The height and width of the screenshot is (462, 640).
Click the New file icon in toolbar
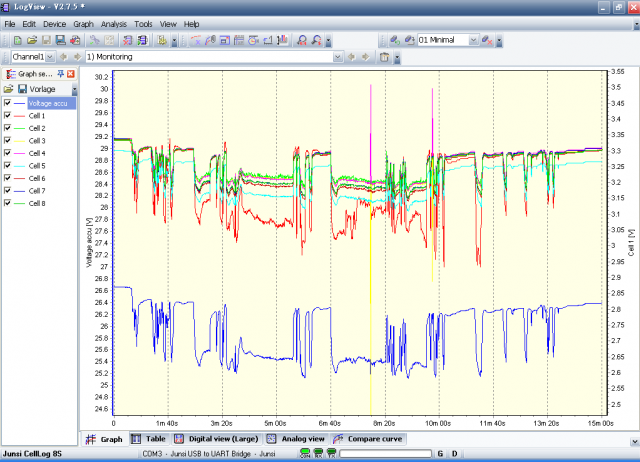[x=18, y=40]
